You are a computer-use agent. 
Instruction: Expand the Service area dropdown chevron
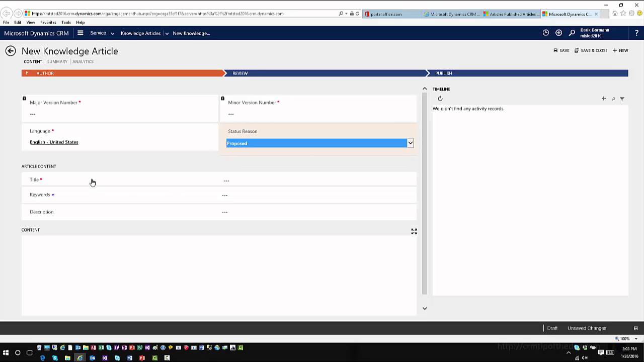(112, 34)
